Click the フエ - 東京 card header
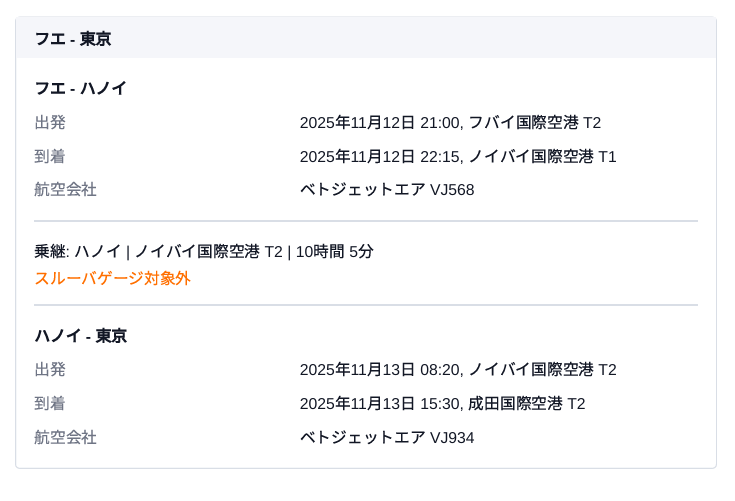The image size is (735, 501). click(x=72, y=39)
